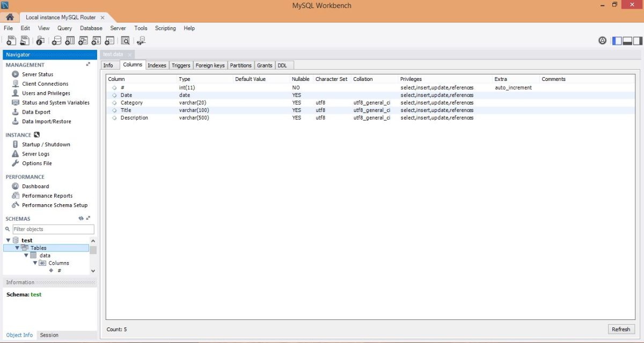The width and height of the screenshot is (644, 343).
Task: Switch to the Indexes tab
Action: [x=157, y=65]
